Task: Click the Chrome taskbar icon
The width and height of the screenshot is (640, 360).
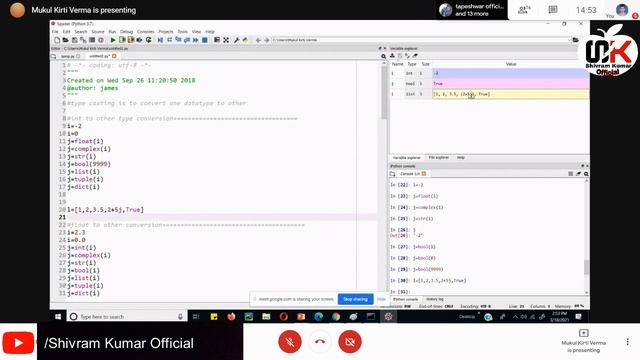Action: pyautogui.click(x=336, y=316)
